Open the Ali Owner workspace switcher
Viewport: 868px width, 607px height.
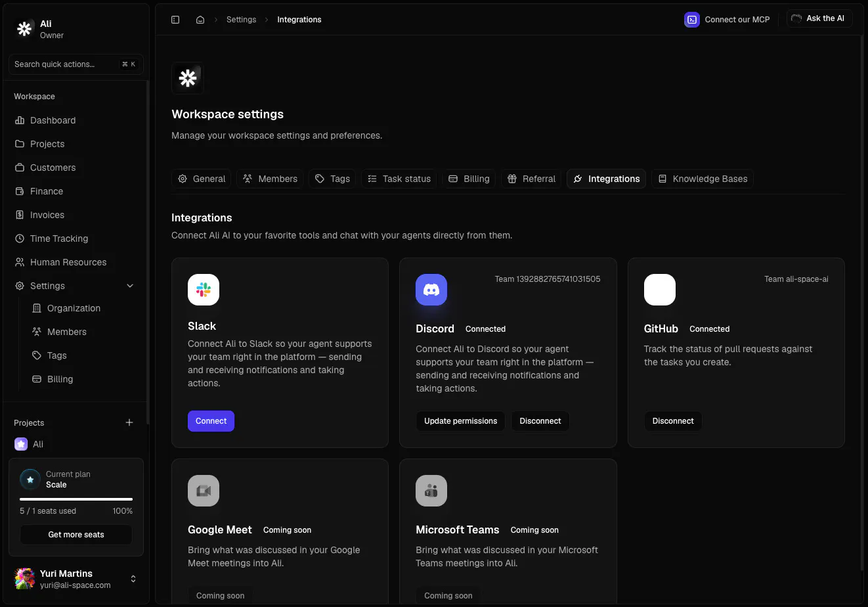click(x=76, y=29)
